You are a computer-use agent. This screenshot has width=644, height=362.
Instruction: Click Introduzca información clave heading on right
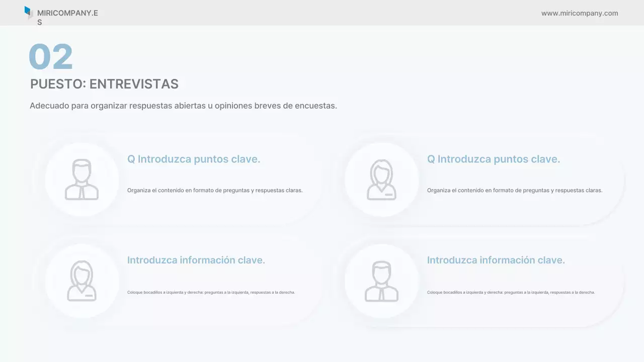tap(496, 260)
